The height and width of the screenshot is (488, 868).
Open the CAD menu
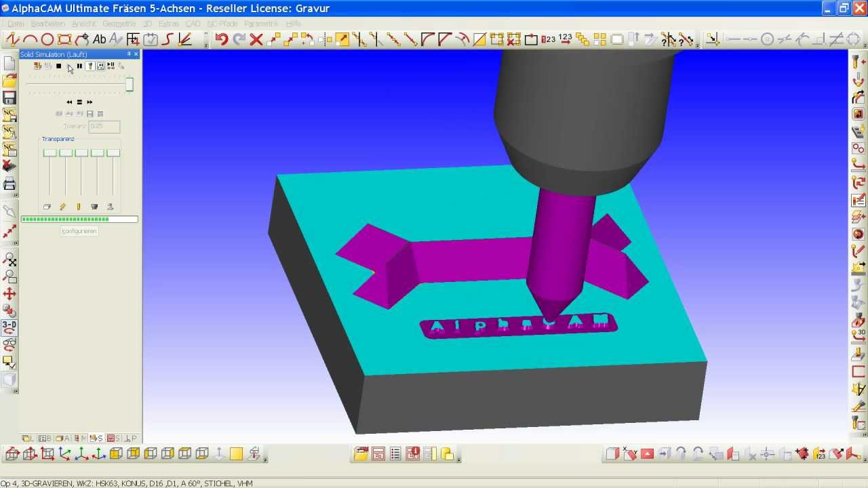(193, 24)
